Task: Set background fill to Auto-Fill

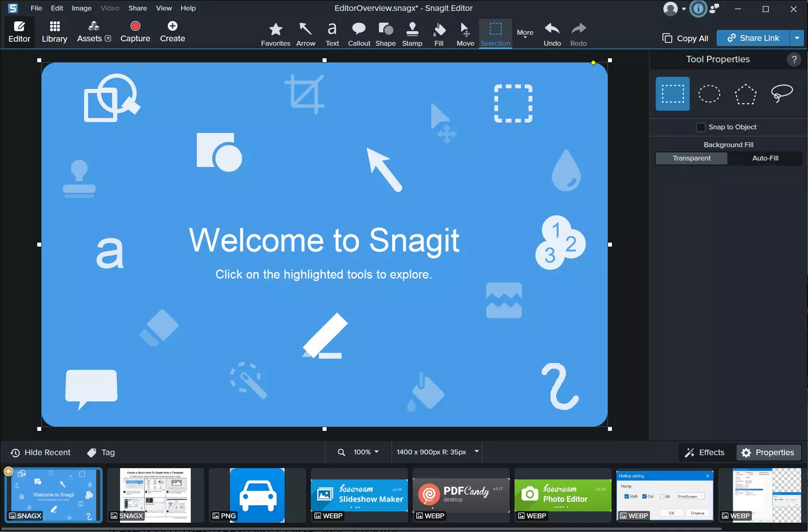Action: point(765,158)
